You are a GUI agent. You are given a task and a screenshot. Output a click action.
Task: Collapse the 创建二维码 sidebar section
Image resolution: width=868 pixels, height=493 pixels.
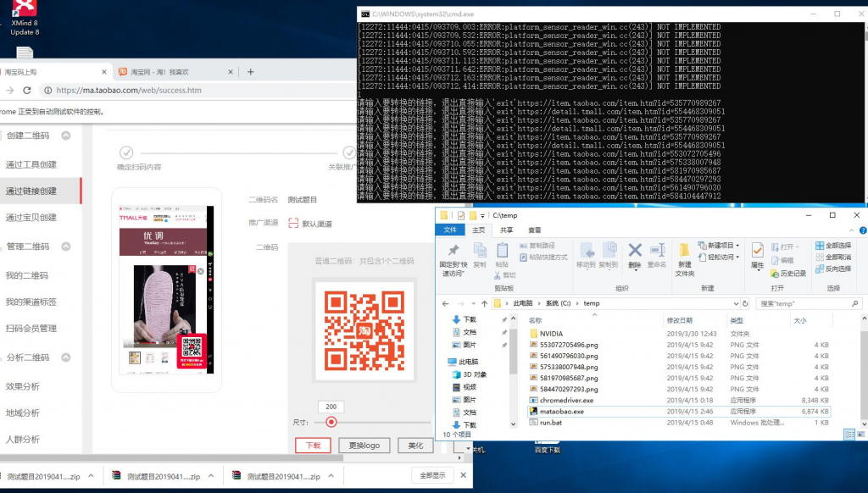pos(66,136)
